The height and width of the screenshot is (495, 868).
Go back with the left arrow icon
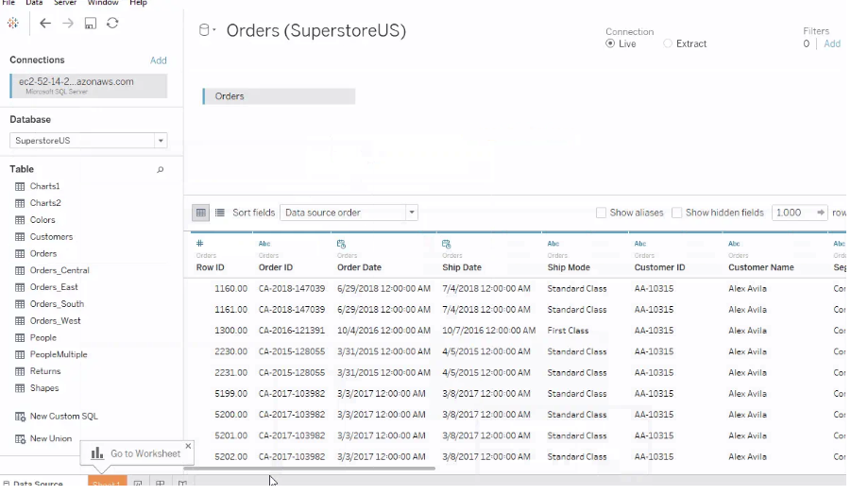(x=45, y=24)
